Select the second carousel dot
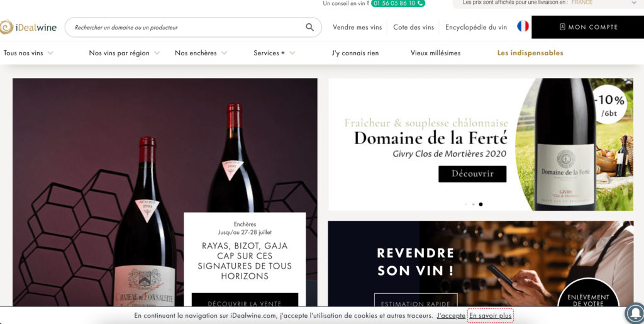Screen dimensions: 644x324 click(473, 204)
